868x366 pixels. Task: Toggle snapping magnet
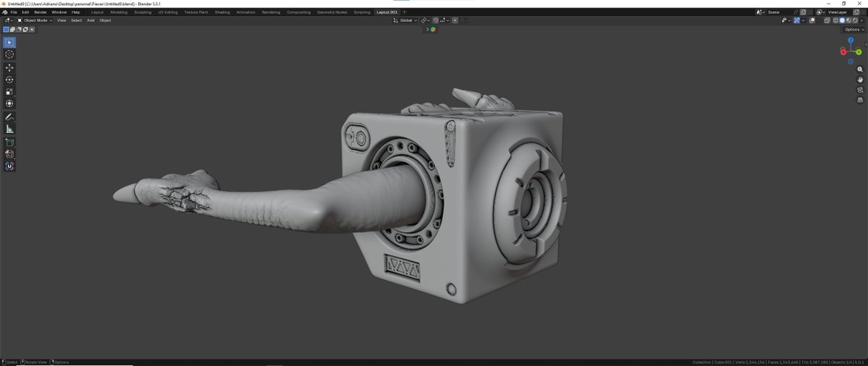[436, 20]
